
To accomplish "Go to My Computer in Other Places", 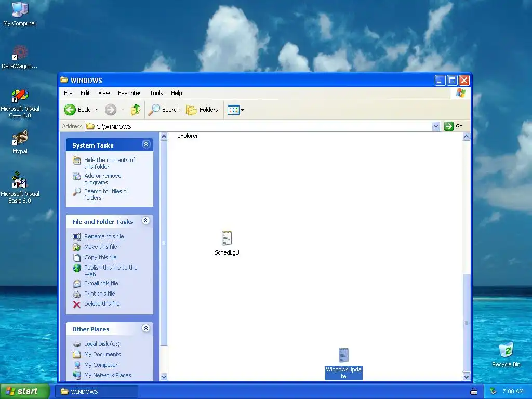I will pos(101,365).
